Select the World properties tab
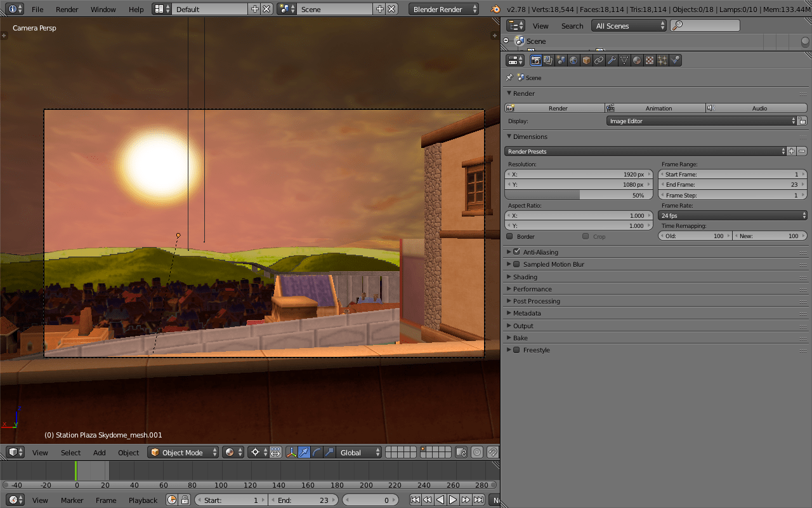 click(573, 60)
